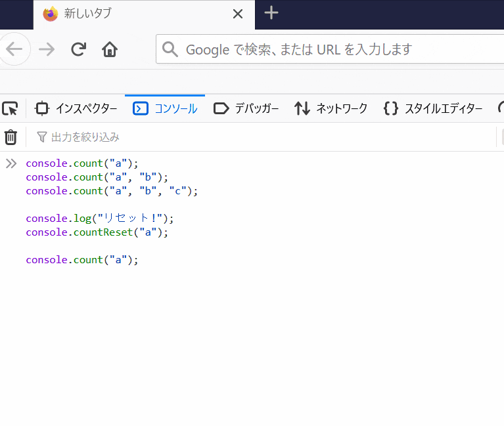Activate the element picker tool
This screenshot has height=426, width=504.
pos(10,108)
